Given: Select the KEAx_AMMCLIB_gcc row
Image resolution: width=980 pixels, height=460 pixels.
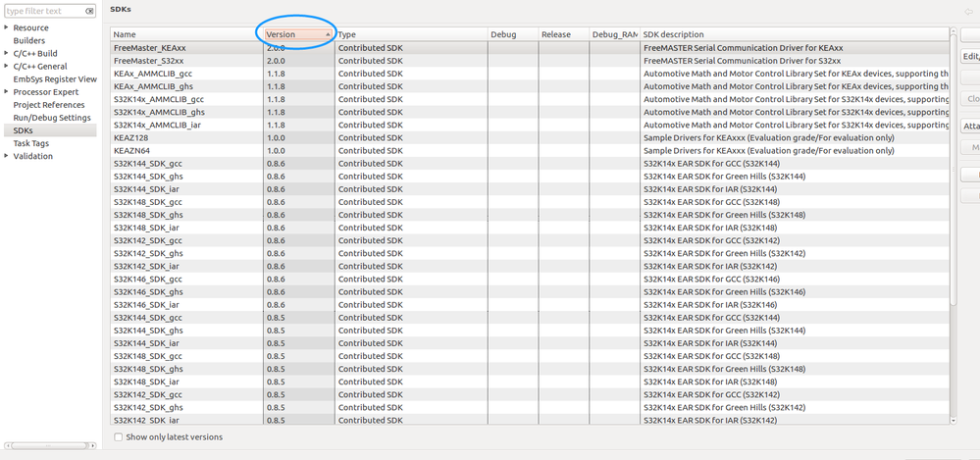Looking at the screenshot, I should coord(530,74).
